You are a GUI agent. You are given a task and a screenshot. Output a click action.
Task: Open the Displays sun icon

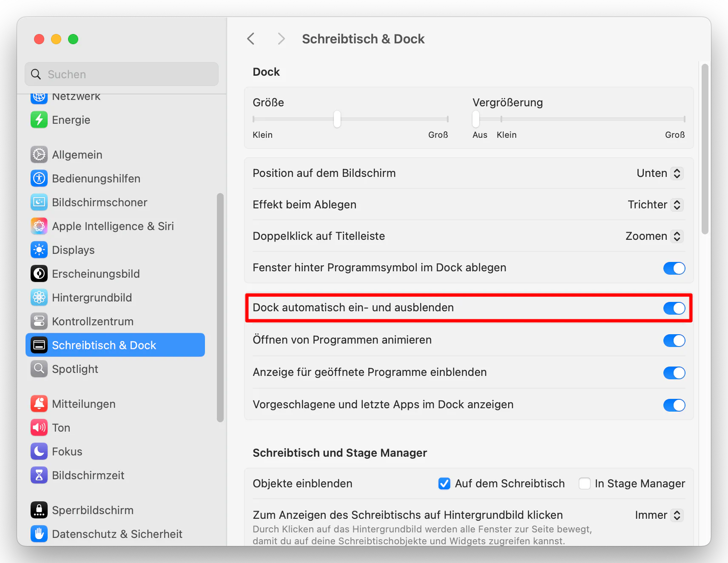tap(39, 250)
